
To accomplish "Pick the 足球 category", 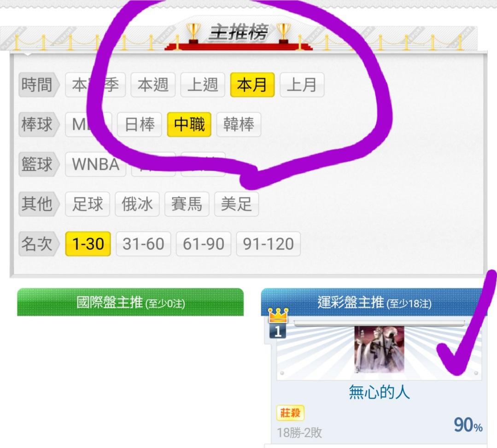I will pos(88,204).
